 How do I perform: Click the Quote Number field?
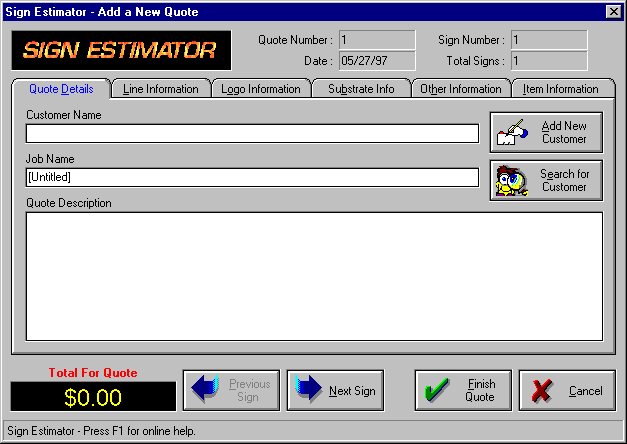click(x=377, y=40)
